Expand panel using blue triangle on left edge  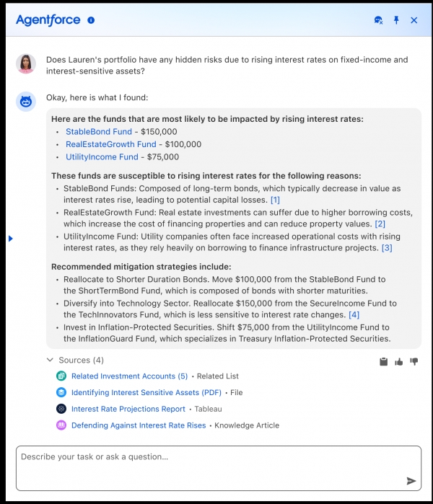pyautogui.click(x=11, y=239)
